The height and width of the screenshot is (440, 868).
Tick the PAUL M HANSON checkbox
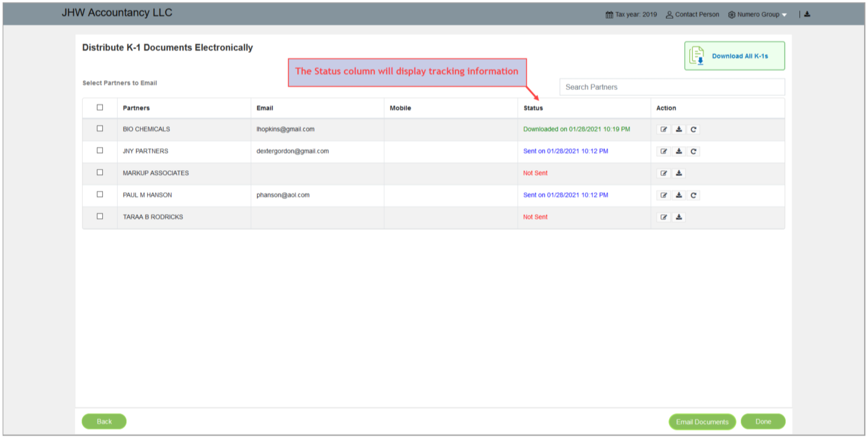[100, 194]
